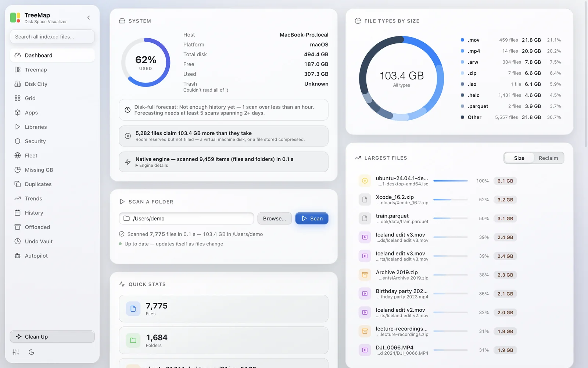The height and width of the screenshot is (368, 588).
Task: Open the Undo Vault section
Action: (52, 241)
